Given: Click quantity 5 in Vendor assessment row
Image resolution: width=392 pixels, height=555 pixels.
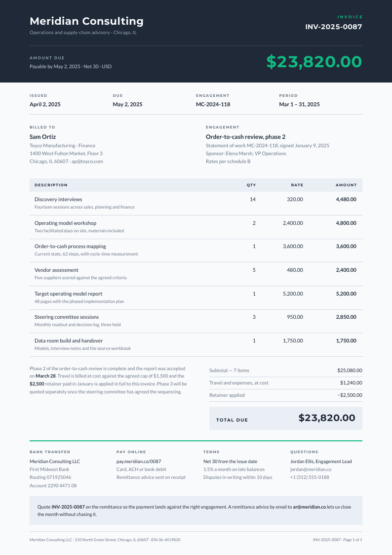Looking at the screenshot, I should [254, 270].
